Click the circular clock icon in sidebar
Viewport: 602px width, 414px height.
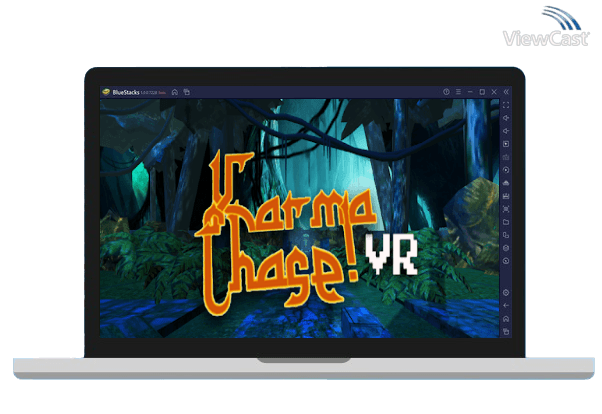506,261
